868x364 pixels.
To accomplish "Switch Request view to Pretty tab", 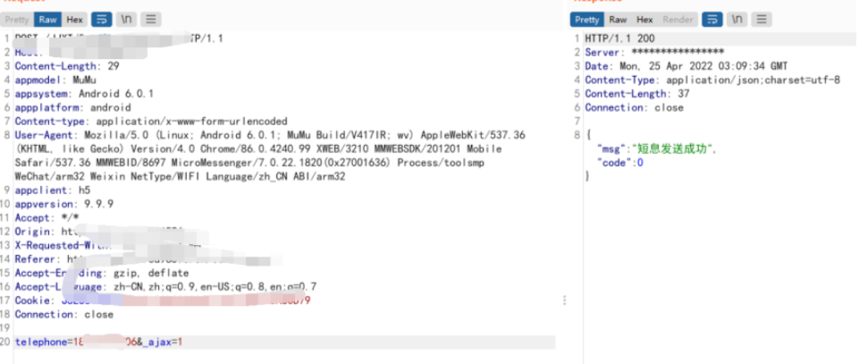I will pyautogui.click(x=17, y=20).
